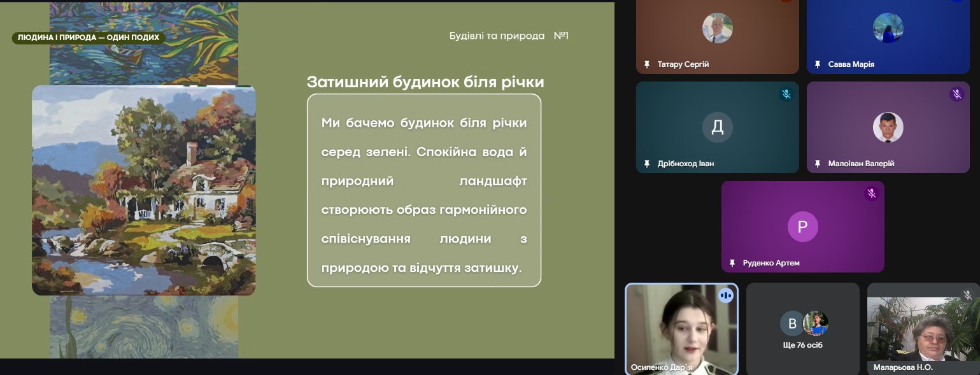Click the speaking indicator on Осипенко Дар'я tile
Screen dimensions: 980x375
coord(725,295)
